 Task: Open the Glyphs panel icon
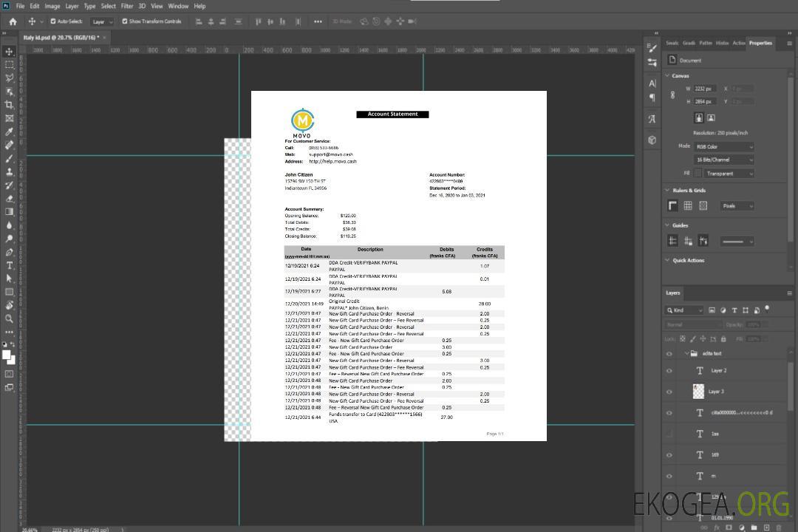click(x=652, y=119)
